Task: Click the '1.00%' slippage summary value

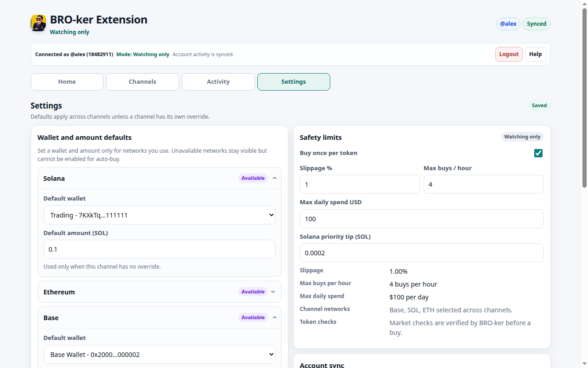Action: pos(398,271)
